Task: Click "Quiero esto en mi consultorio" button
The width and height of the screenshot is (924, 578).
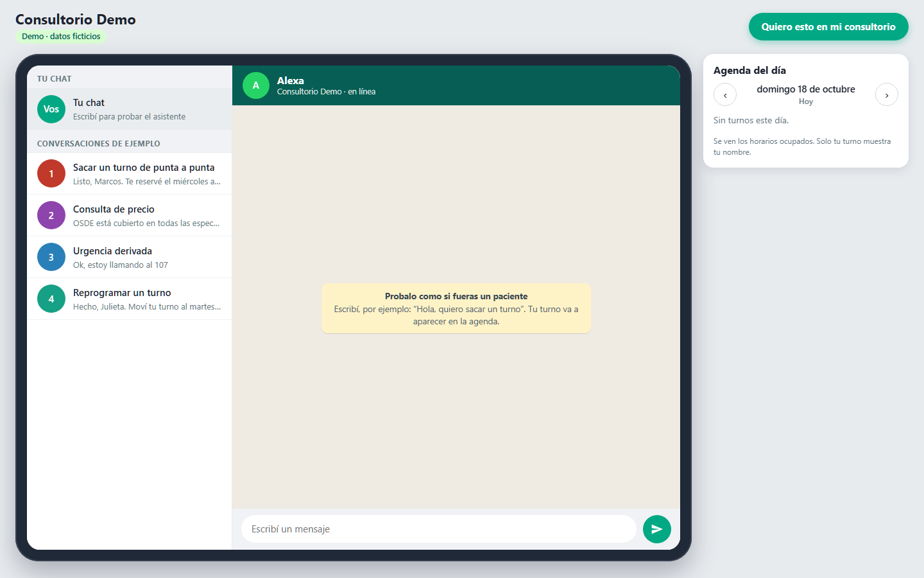Action: pos(828,26)
